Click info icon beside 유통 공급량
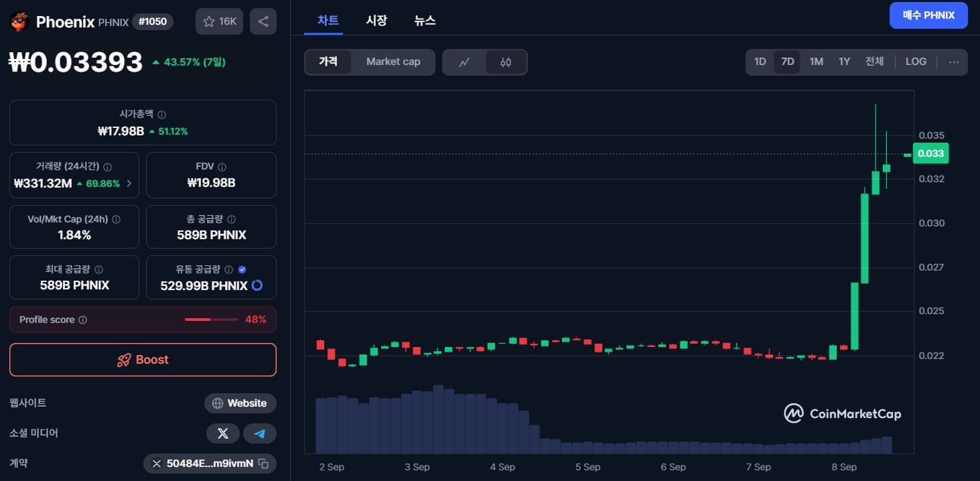 (x=228, y=269)
